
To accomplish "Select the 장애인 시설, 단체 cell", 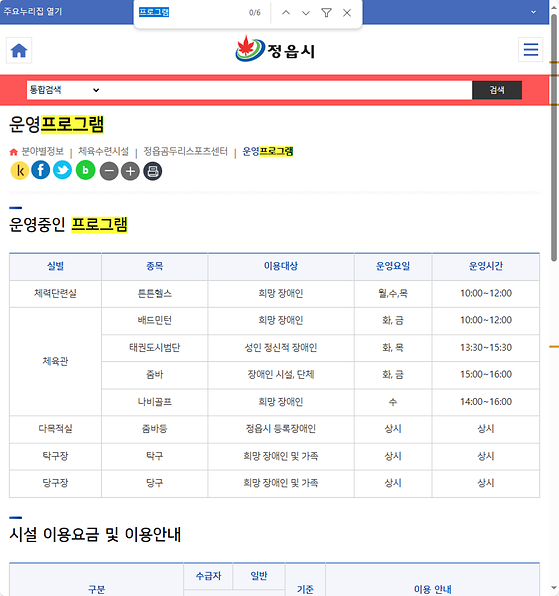I will click(281, 375).
